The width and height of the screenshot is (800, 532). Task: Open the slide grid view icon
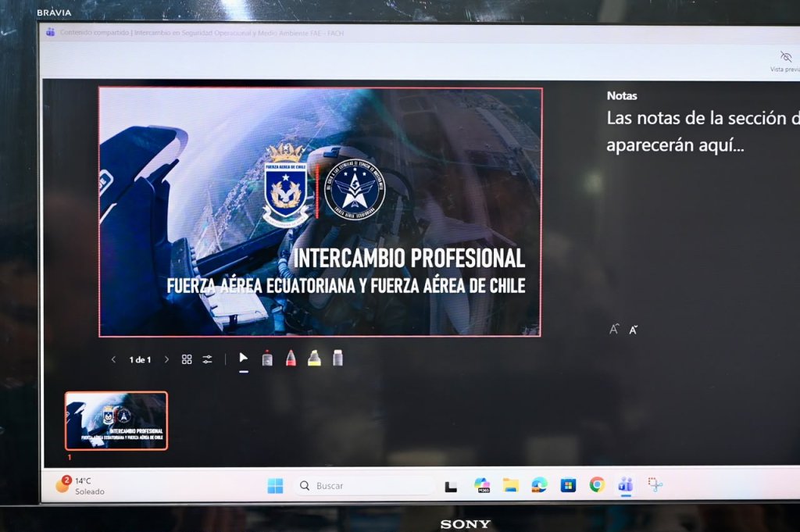point(187,359)
